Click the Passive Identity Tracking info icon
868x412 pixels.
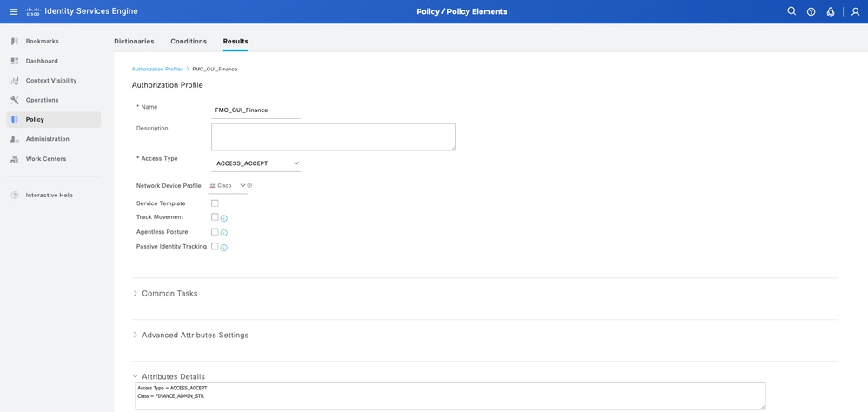pos(224,248)
